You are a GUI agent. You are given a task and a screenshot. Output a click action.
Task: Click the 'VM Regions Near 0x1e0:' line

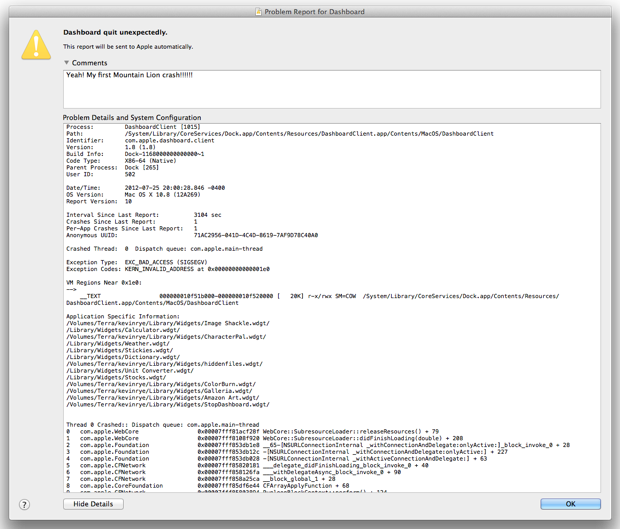(x=104, y=283)
